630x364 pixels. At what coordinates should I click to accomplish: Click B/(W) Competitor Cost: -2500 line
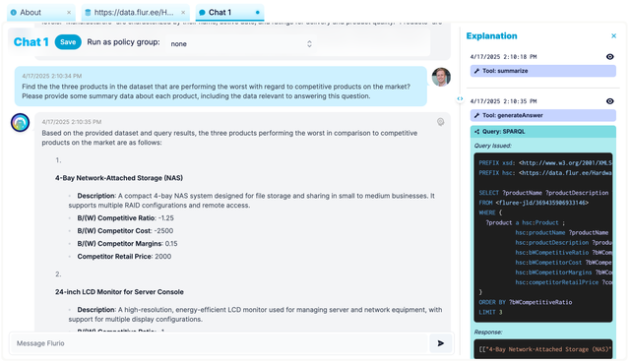point(125,231)
